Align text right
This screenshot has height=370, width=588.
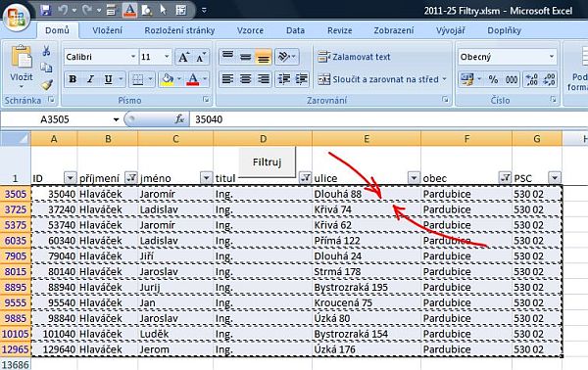pyautogui.click(x=264, y=79)
